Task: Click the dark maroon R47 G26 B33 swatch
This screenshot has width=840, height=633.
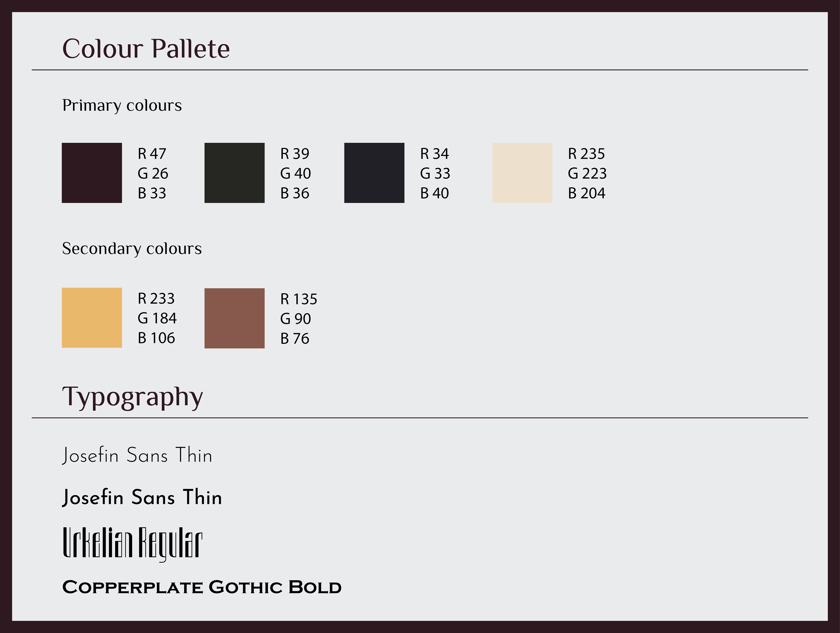Action: pyautogui.click(x=92, y=173)
